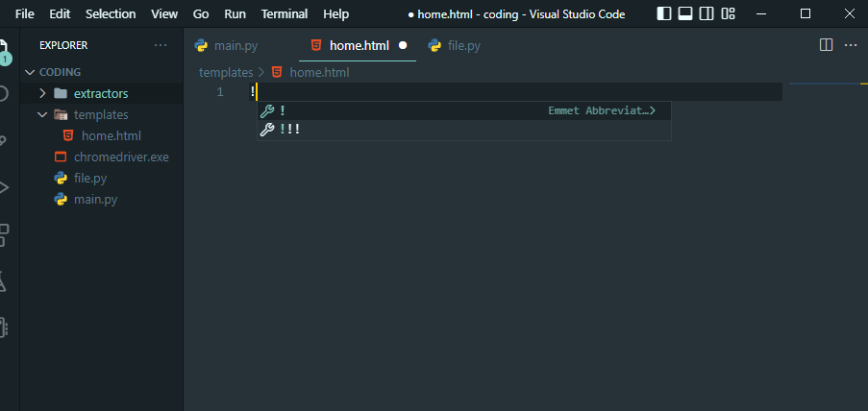Viewport: 868px width, 411px height.
Task: Accept the !!! Emmet suggestion
Action: tap(464, 130)
